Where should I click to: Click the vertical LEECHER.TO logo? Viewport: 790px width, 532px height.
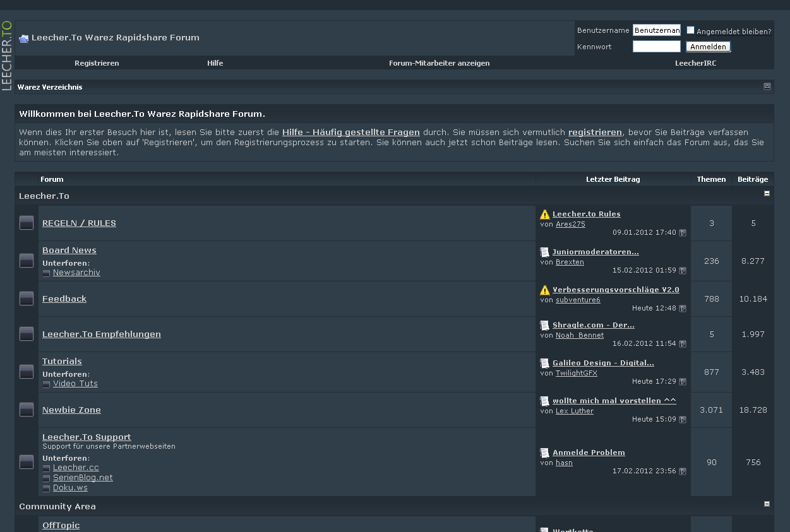coord(7,56)
